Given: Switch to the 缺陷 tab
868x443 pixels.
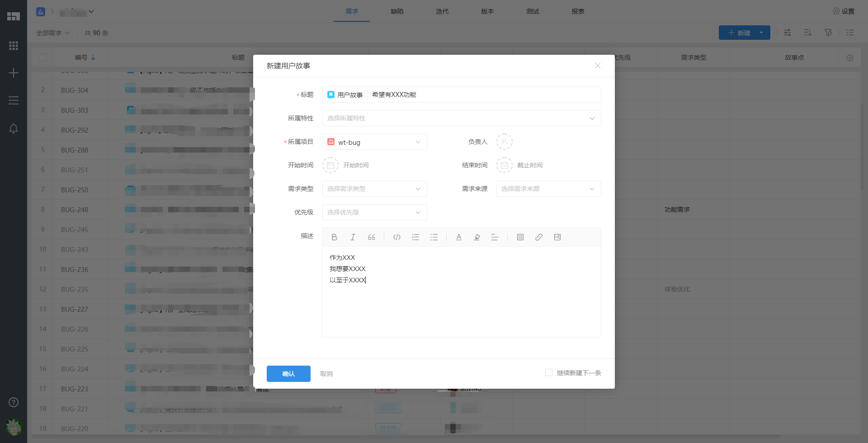Looking at the screenshot, I should pyautogui.click(x=397, y=11).
